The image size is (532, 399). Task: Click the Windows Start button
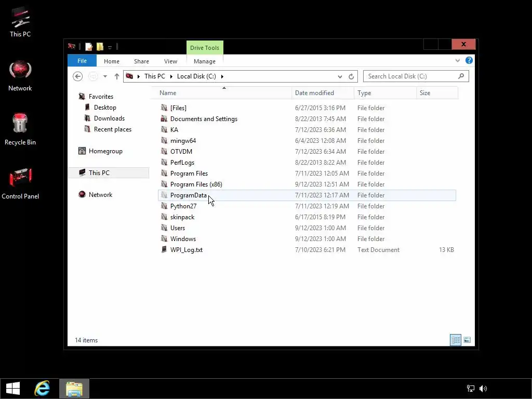(x=13, y=389)
